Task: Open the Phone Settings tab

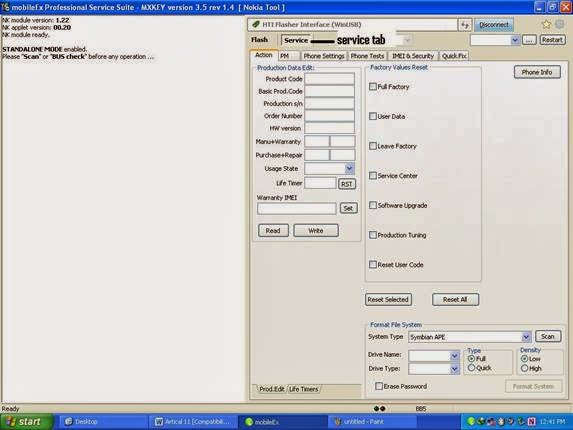Action: tap(324, 56)
